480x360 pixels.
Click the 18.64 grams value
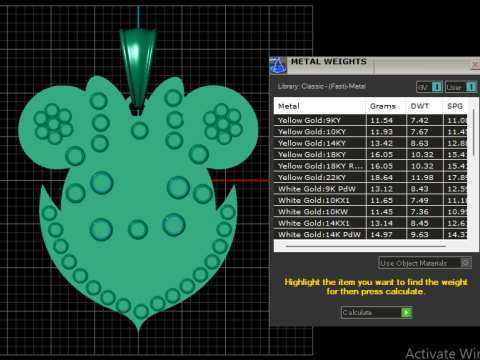pyautogui.click(x=381, y=177)
